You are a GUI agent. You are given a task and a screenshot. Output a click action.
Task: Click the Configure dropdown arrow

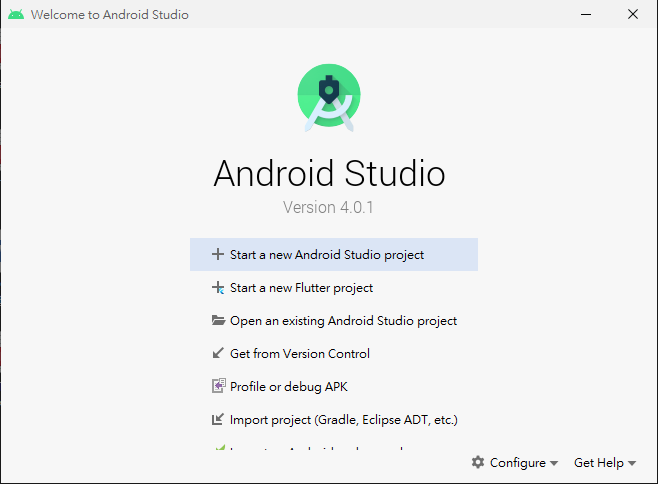pyautogui.click(x=554, y=463)
